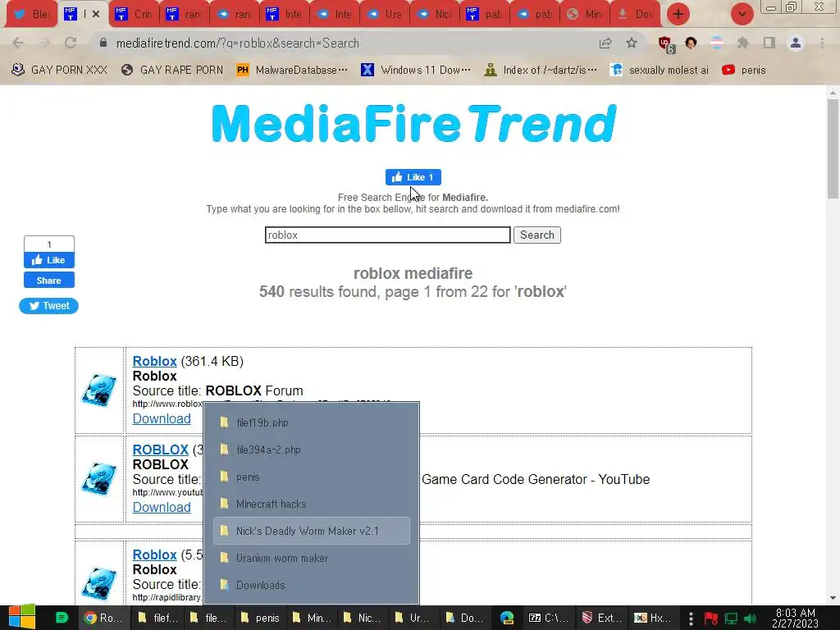Open the Windows 11 Dow bookmark
This screenshot has height=630, width=840.
click(416, 71)
